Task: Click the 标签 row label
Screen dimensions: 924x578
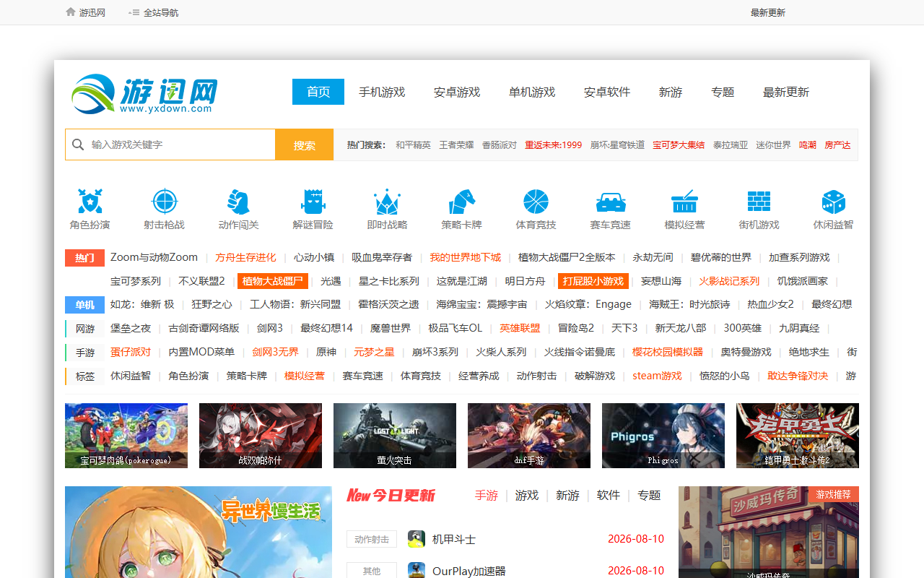Action: [85, 376]
